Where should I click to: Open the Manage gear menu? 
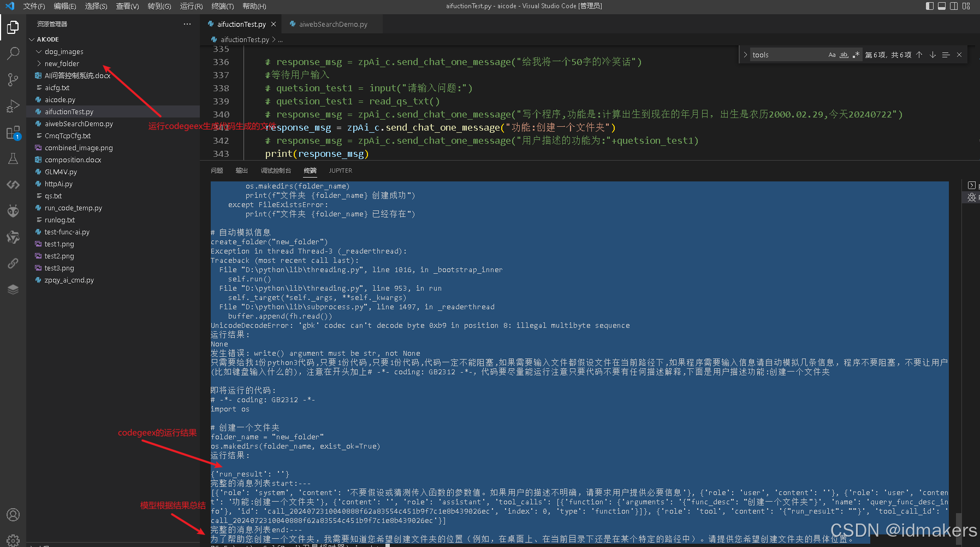click(x=13, y=540)
